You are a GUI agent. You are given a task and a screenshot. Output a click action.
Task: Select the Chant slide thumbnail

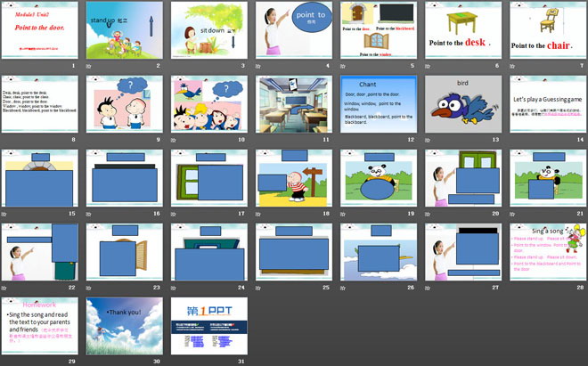coord(379,103)
